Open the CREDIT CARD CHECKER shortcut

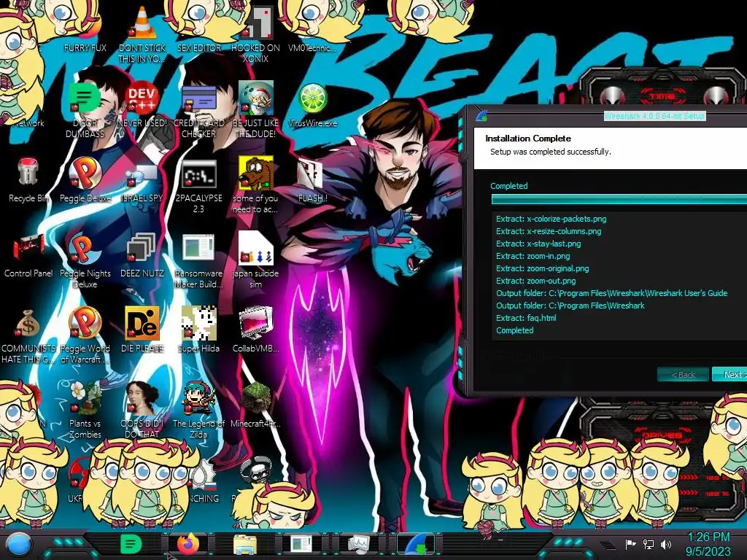tap(199, 98)
